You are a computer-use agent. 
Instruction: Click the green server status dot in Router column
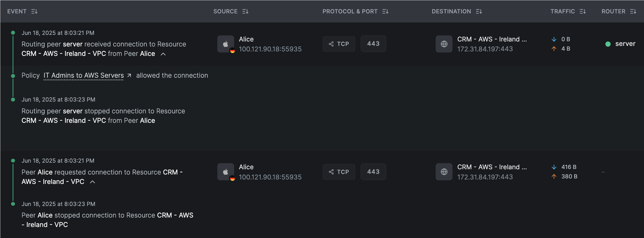[x=609, y=44]
